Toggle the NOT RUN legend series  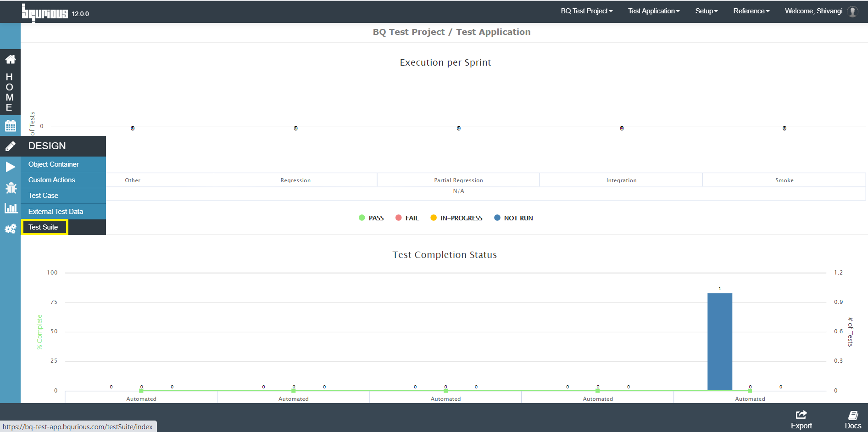[x=513, y=218]
